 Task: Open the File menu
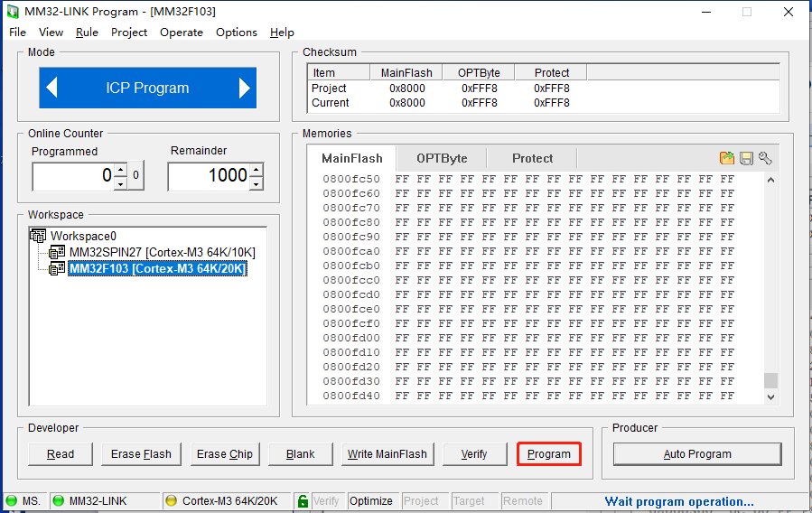click(17, 33)
